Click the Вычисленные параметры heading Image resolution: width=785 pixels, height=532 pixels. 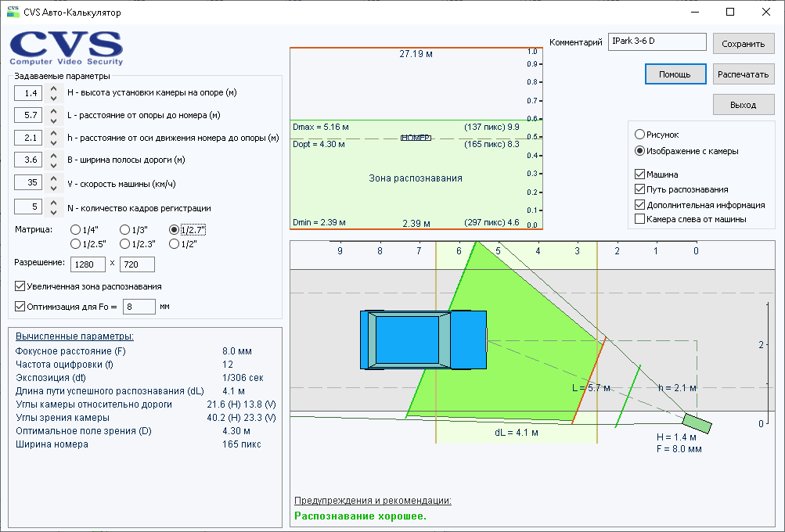coord(74,336)
